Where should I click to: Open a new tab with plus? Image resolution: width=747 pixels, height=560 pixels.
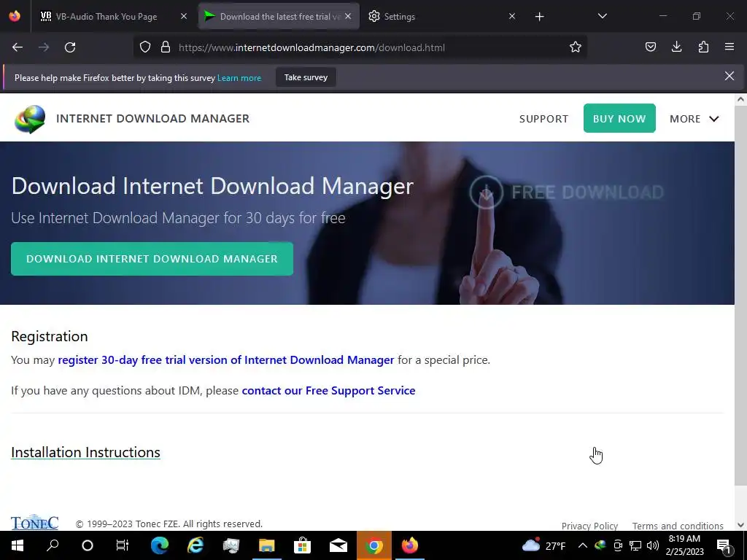[539, 17]
